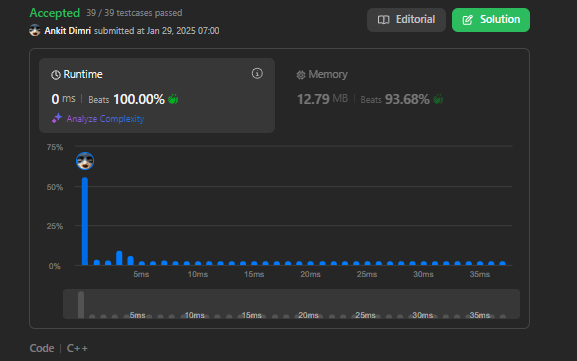Switch to the Memory stats panel
577x361 pixels.
[401, 95]
